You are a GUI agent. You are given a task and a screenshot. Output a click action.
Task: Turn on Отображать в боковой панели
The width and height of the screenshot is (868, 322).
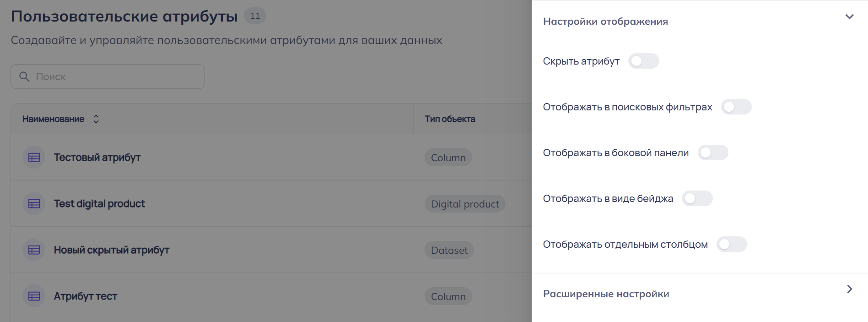click(713, 153)
